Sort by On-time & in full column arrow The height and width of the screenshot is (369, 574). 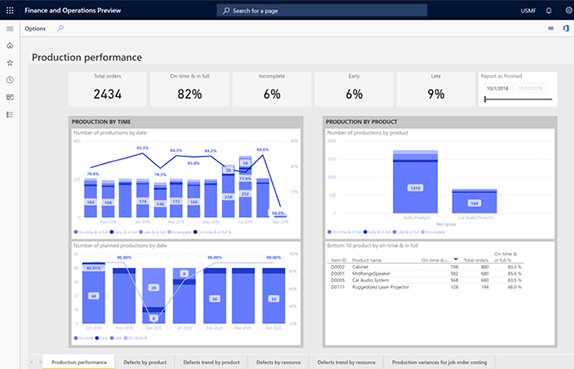(455, 259)
